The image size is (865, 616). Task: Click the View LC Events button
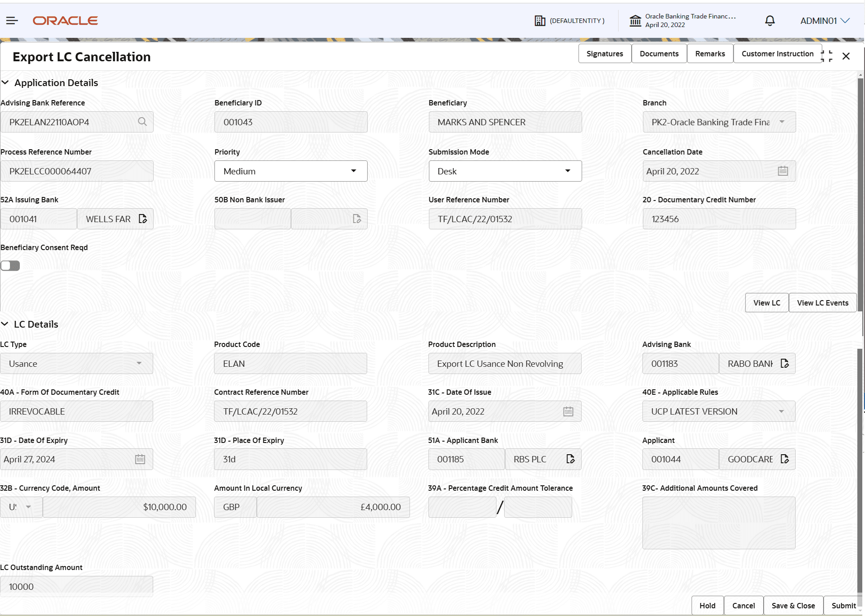coord(822,303)
